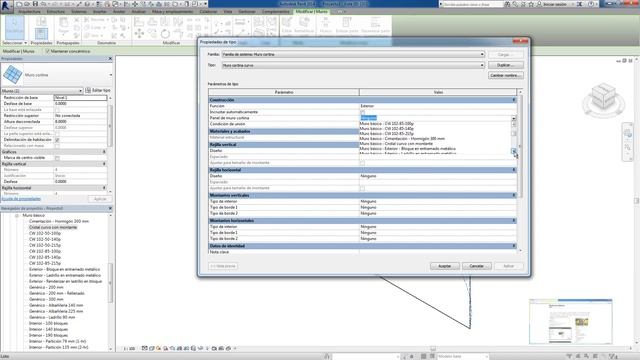Toggle Marca de centro visible checkbox
The height and width of the screenshot is (360, 640).
[x=57, y=158]
